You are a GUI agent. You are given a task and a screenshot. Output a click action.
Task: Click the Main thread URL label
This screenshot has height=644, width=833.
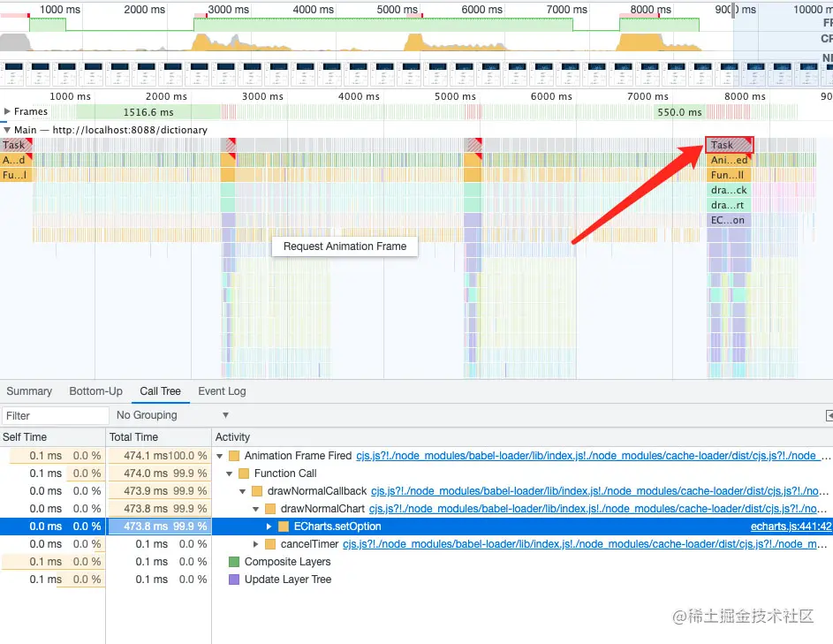[x=130, y=130]
